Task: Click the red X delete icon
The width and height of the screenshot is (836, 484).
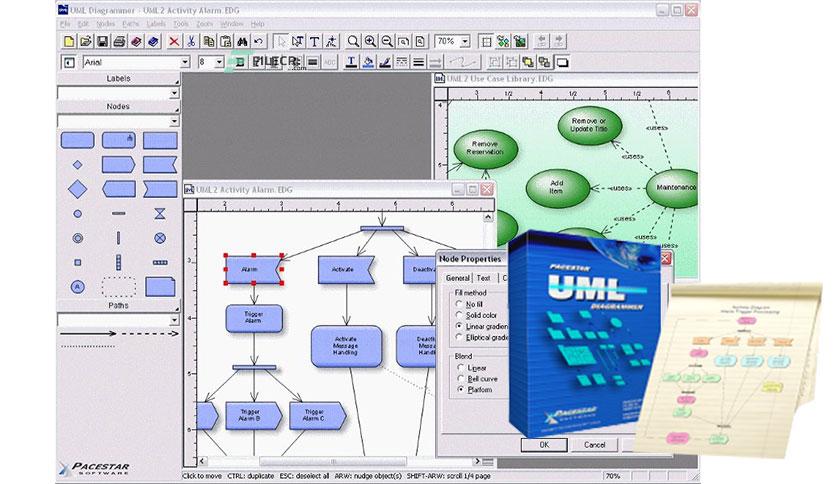Action: point(174,42)
